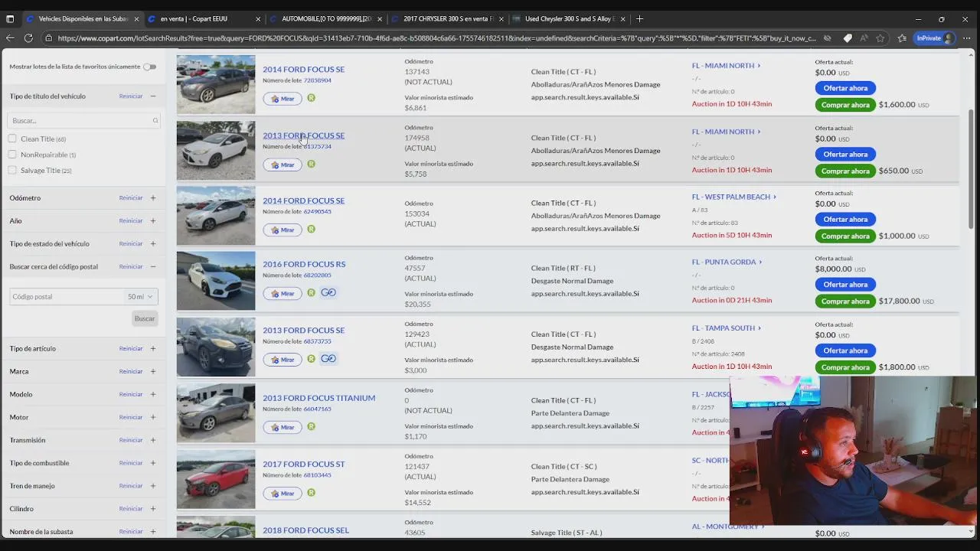Open 2013 FORD FOCUS TITANIUM listing
The width and height of the screenshot is (980, 551).
(x=318, y=398)
